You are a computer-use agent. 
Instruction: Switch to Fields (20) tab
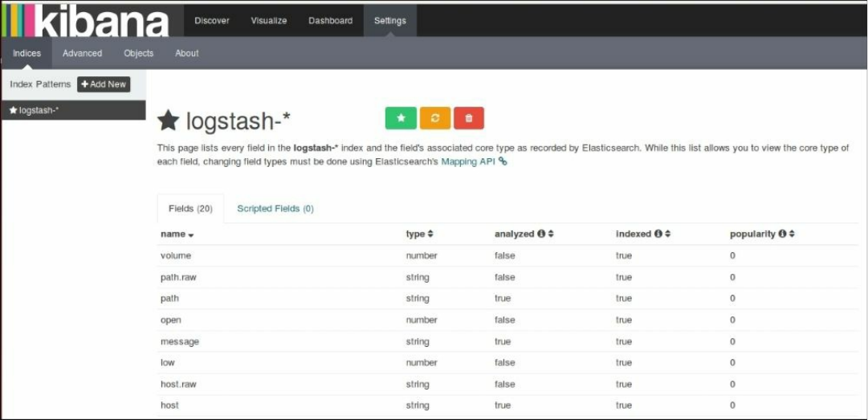click(190, 209)
